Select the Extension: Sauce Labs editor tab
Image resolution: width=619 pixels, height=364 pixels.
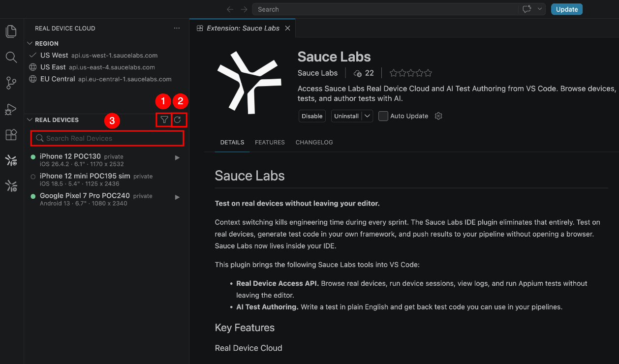tap(242, 28)
